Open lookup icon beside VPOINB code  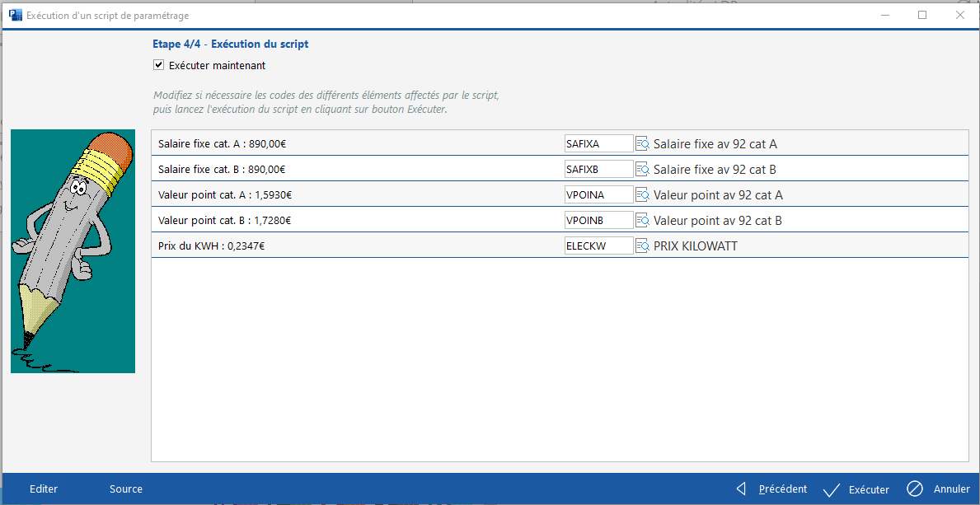(642, 221)
